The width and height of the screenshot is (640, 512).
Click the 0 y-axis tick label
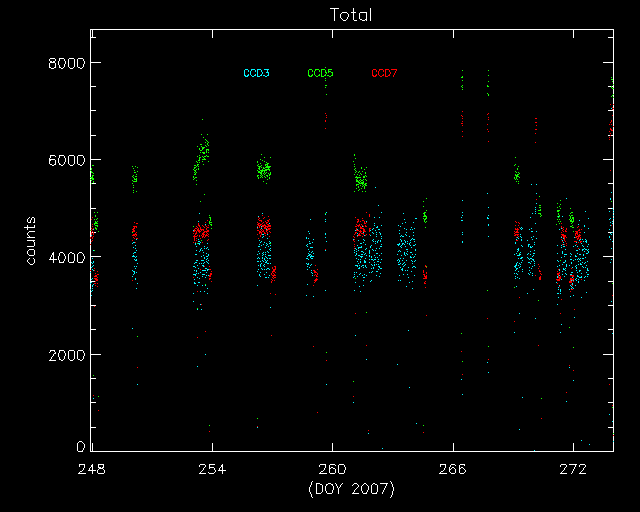(x=80, y=446)
